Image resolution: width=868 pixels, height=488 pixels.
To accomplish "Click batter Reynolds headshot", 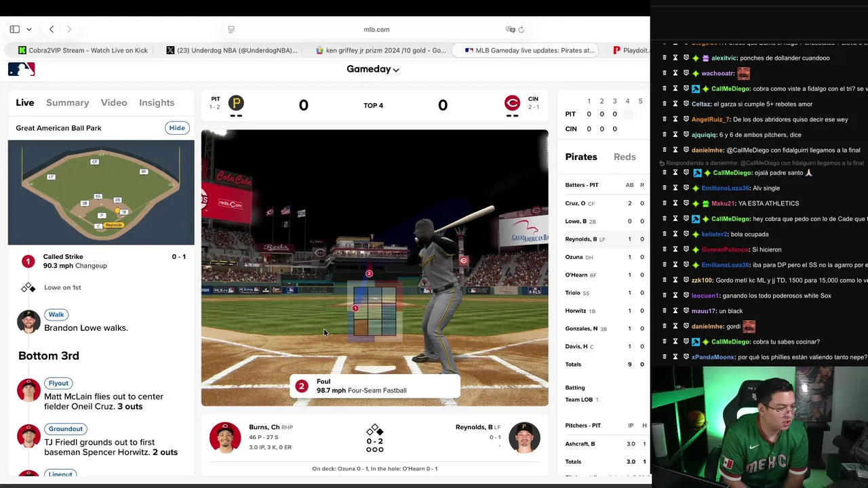I will tap(524, 437).
